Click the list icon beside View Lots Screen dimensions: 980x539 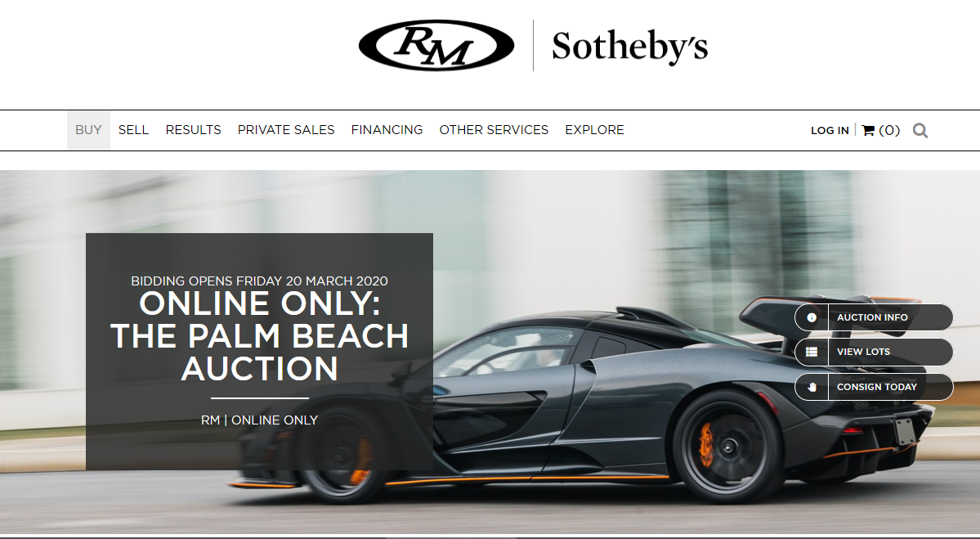coord(812,352)
